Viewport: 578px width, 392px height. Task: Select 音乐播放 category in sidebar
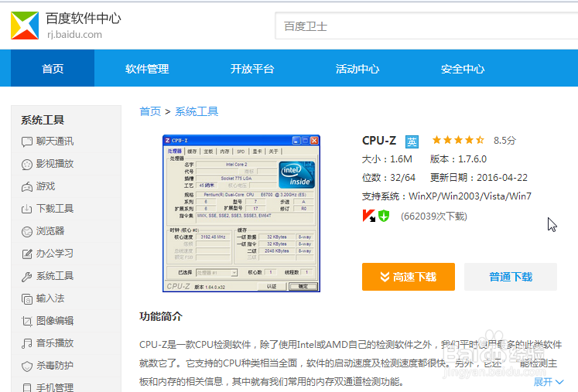coord(55,343)
